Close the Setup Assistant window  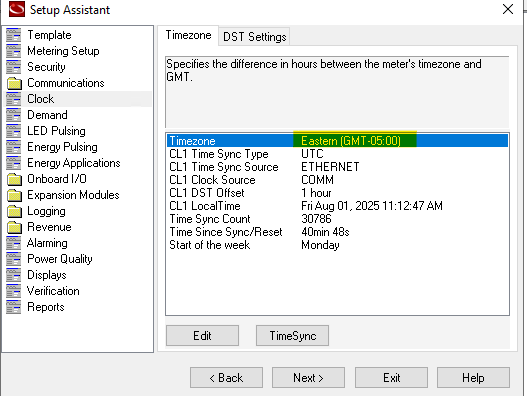pyautogui.click(x=508, y=9)
